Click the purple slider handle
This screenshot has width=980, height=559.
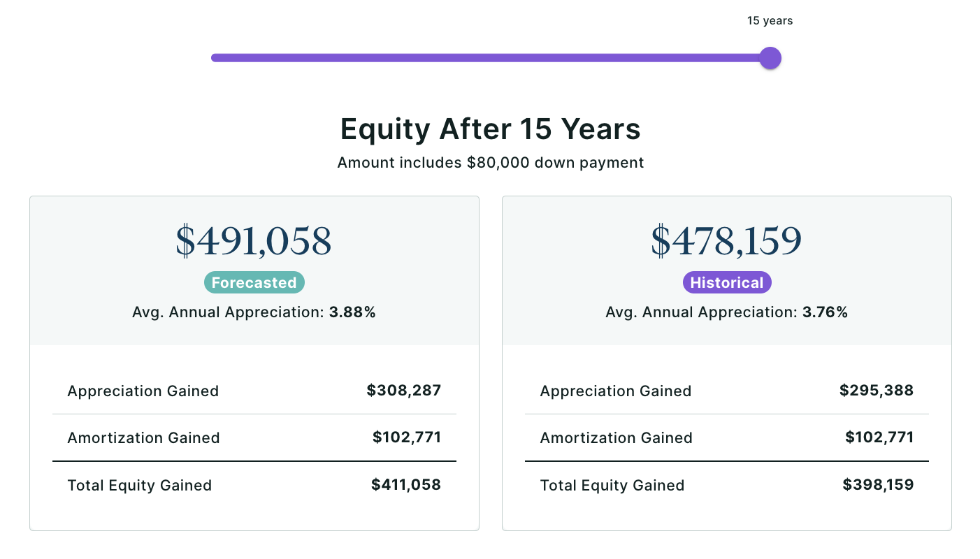[x=770, y=58]
